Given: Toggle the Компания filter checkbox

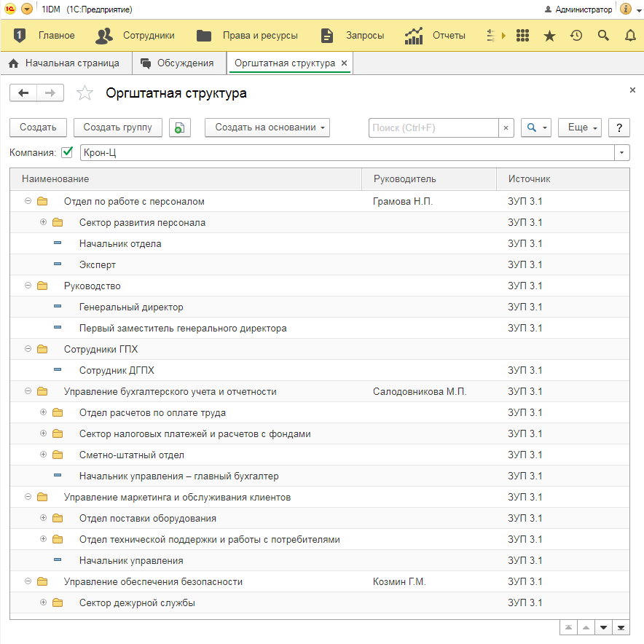Looking at the screenshot, I should (x=67, y=152).
